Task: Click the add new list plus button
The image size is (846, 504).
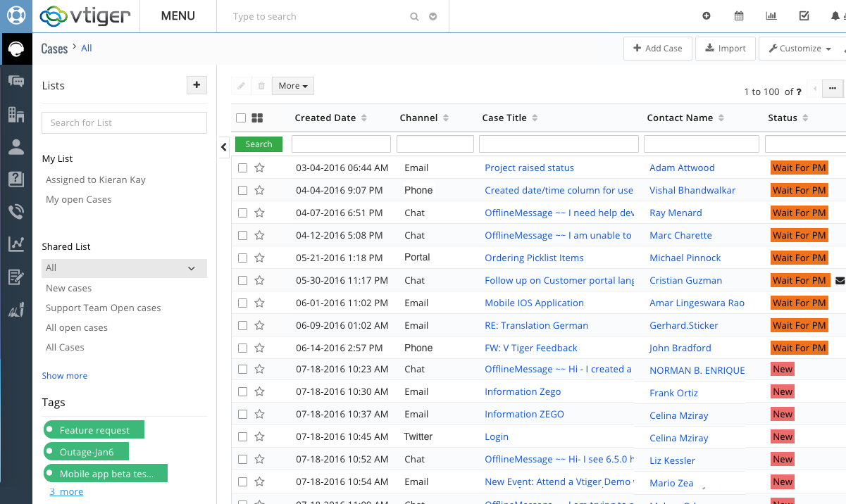Action: (197, 85)
